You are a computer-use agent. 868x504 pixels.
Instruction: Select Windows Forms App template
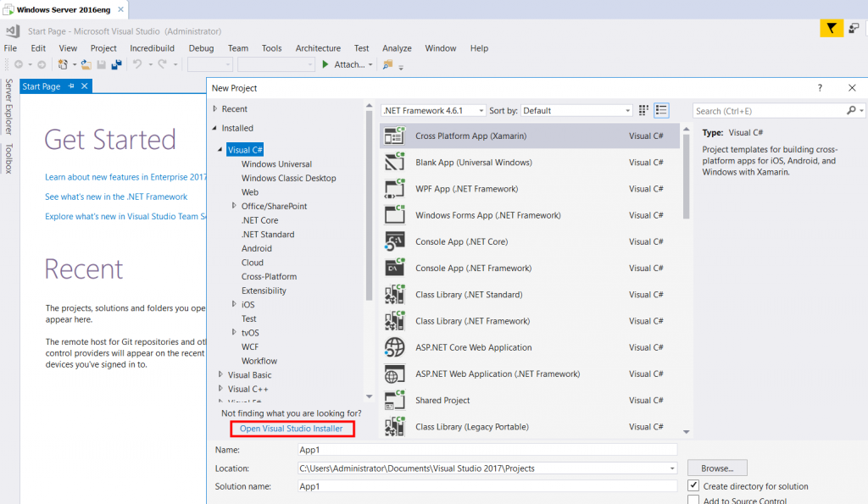[x=529, y=215]
